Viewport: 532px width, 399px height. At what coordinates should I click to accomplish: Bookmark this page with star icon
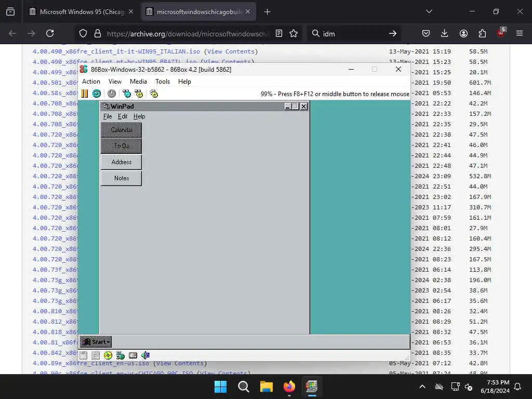click(x=294, y=33)
